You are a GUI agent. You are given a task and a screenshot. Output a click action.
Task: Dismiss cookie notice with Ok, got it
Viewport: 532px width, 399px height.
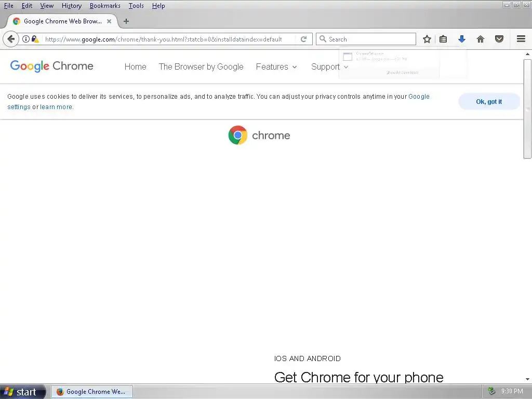489,101
